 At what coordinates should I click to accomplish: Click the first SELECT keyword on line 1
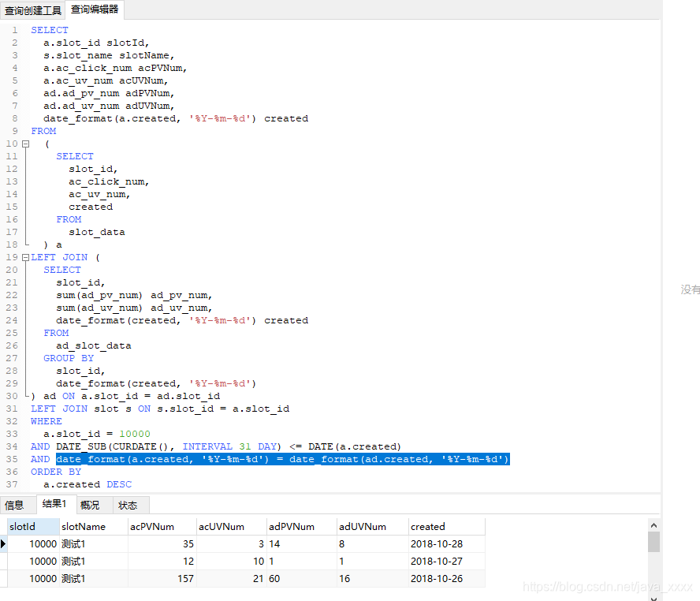(50, 30)
